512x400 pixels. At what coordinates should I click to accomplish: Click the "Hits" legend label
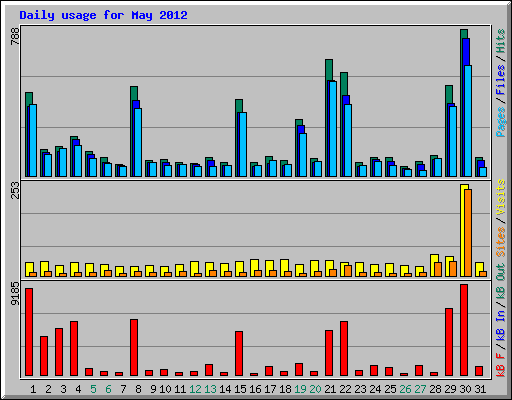501,41
